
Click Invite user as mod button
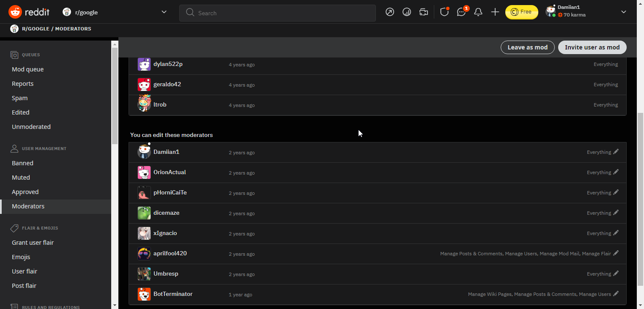[x=592, y=47]
